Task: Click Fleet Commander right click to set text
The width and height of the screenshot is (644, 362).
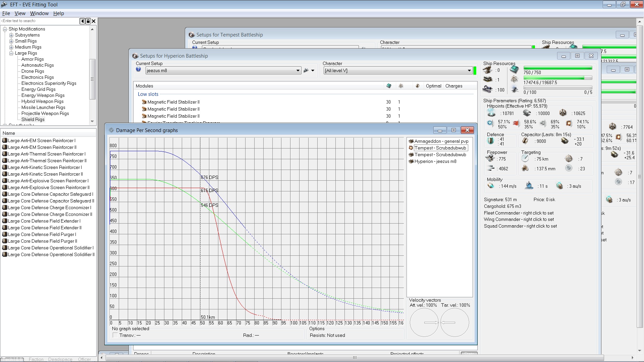Action: [x=519, y=213]
